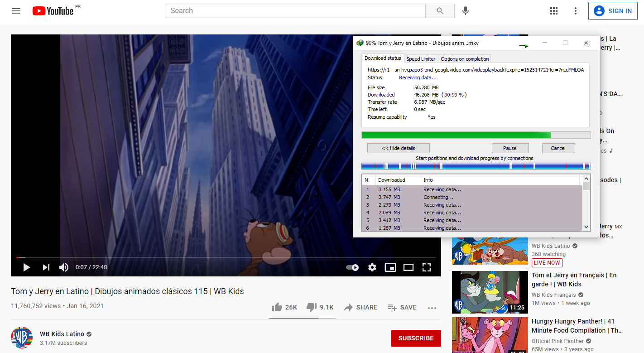Open the WB Kids Latino channel avatar
This screenshot has width=644, height=353.
point(22,338)
